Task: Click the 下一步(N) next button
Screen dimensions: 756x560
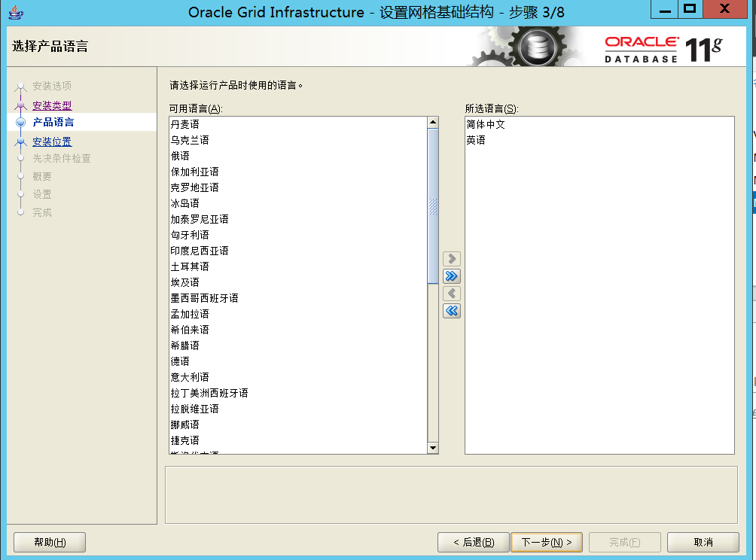Action: [x=547, y=542]
